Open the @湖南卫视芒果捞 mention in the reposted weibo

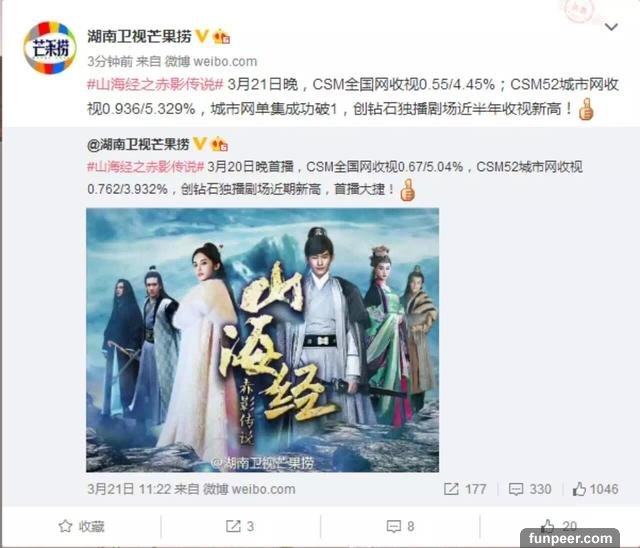coord(138,144)
